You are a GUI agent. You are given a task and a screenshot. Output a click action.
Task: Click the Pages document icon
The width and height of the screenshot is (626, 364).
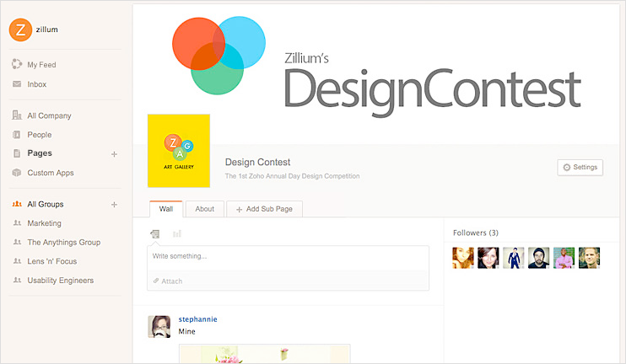tap(17, 153)
